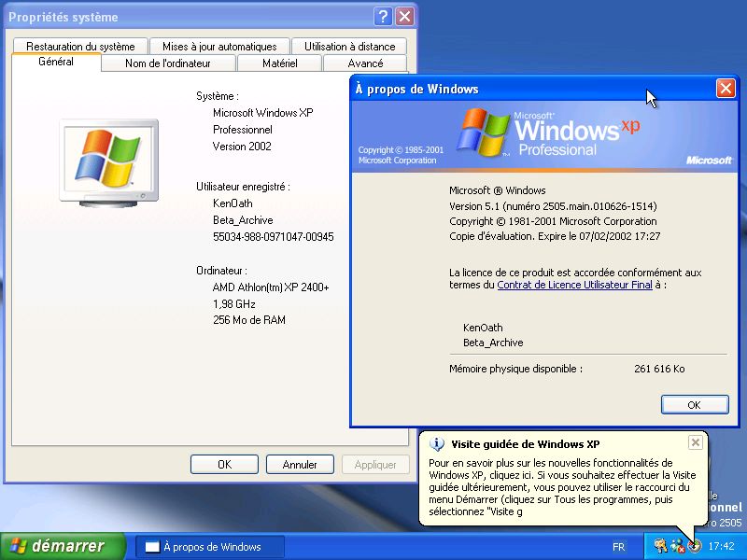The image size is (747, 560).
Task: Switch to the Restauration du système tab
Action: click(80, 46)
